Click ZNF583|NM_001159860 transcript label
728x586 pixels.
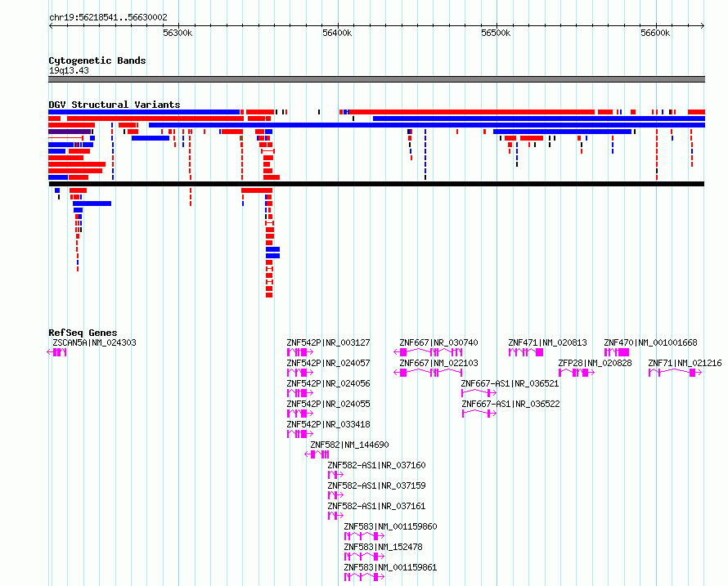click(390, 526)
